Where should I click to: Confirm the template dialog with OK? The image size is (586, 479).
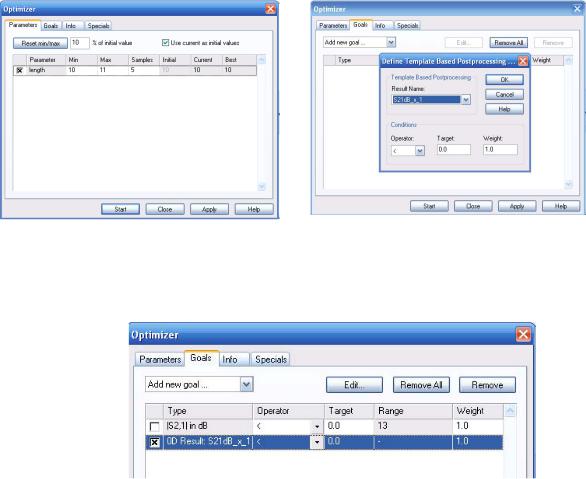click(x=504, y=80)
